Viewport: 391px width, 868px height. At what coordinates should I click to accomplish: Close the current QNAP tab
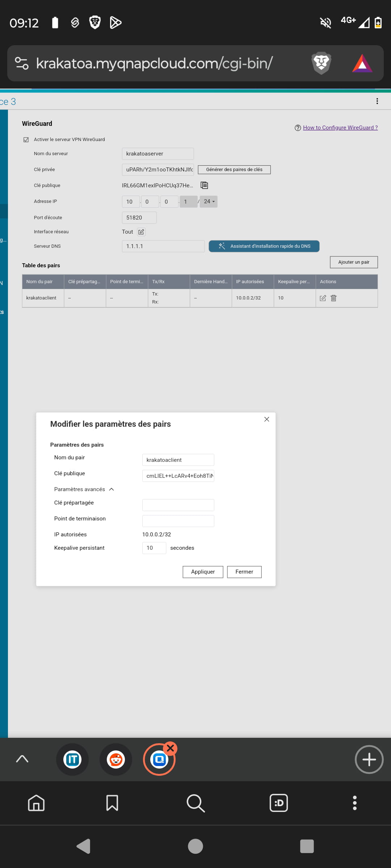click(171, 748)
